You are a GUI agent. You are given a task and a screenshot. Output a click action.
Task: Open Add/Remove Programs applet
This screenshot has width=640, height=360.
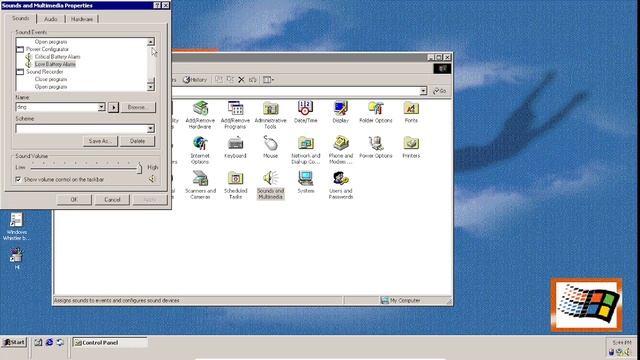click(235, 115)
